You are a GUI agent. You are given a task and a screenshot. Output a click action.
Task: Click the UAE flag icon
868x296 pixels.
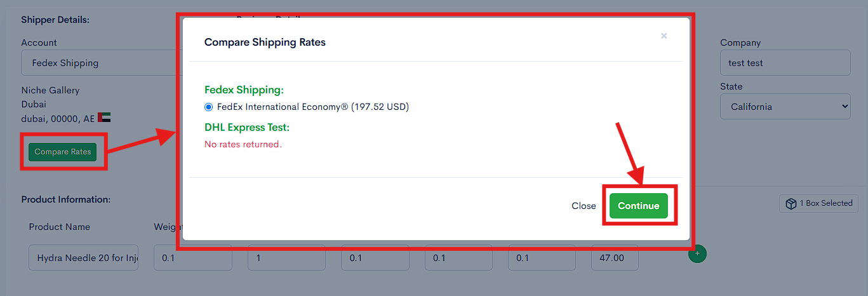click(105, 118)
